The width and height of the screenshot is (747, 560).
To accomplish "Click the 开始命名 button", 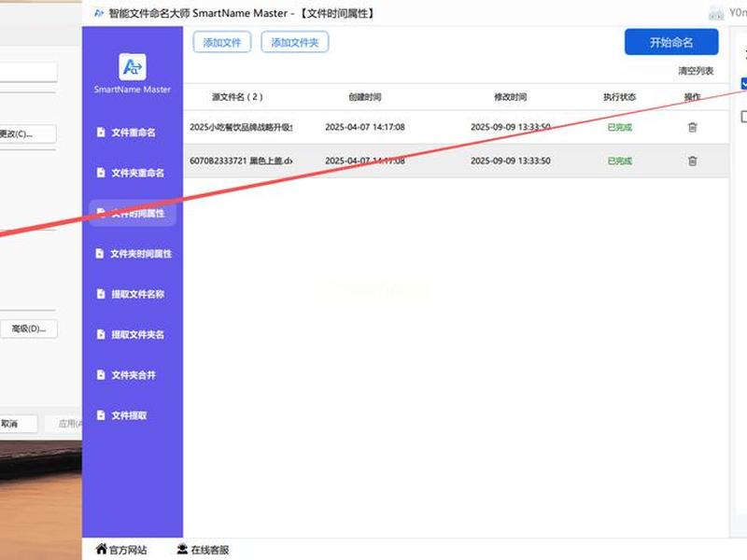I will (671, 42).
